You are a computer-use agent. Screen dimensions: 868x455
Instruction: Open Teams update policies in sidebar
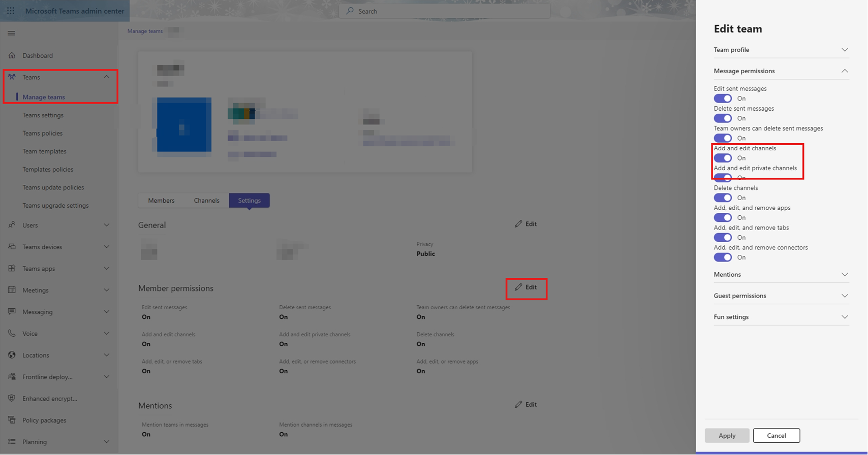click(53, 187)
